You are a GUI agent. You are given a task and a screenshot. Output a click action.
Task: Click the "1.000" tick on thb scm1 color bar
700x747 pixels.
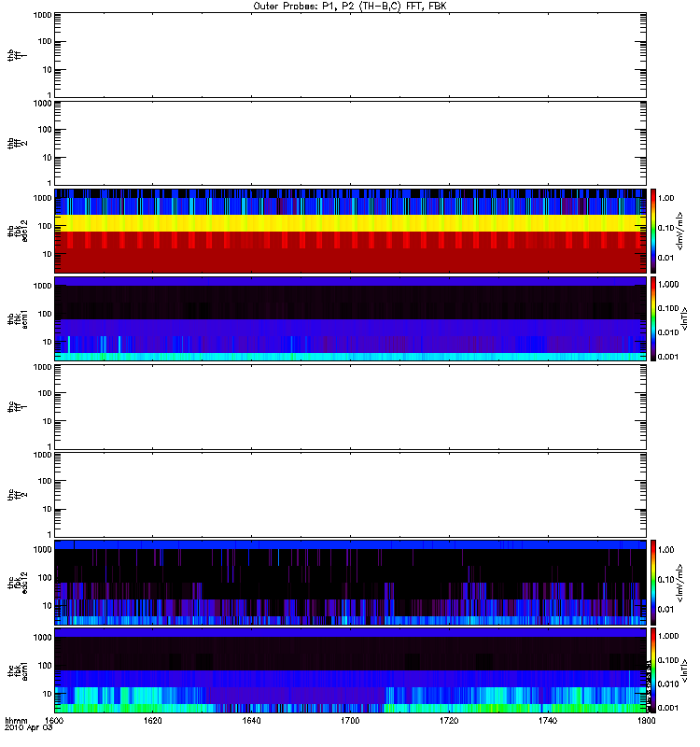click(x=668, y=285)
